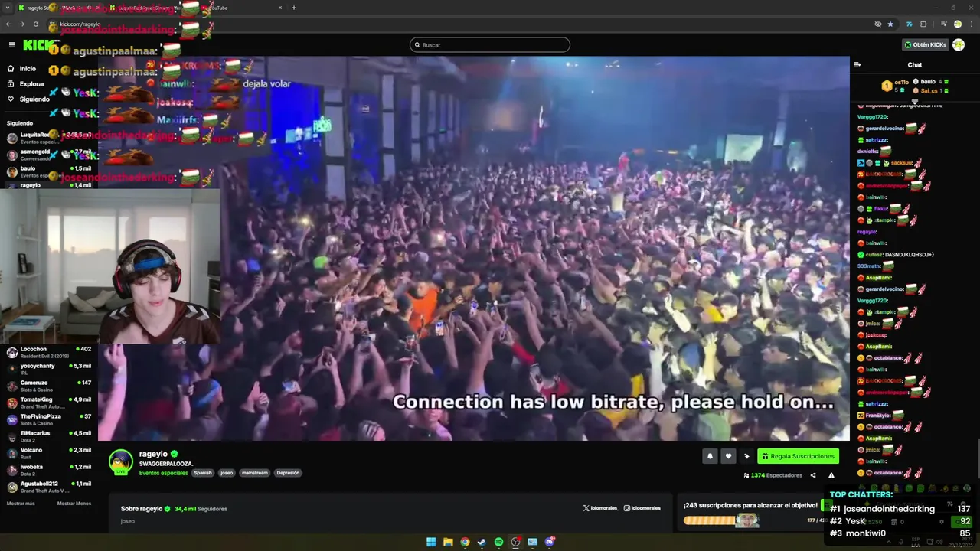The width and height of the screenshot is (980, 551).
Task: Click the kick.com/rageylo address bar
Action: pyautogui.click(x=459, y=24)
